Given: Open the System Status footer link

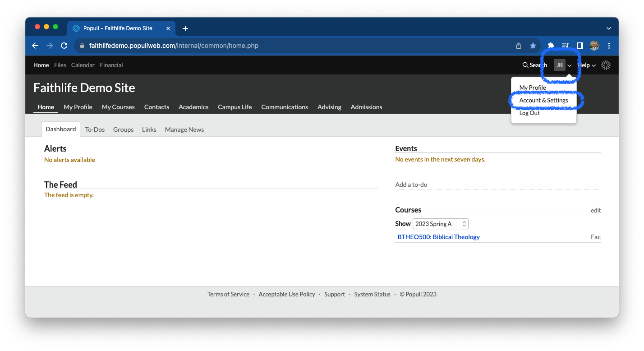Looking at the screenshot, I should pyautogui.click(x=372, y=294).
